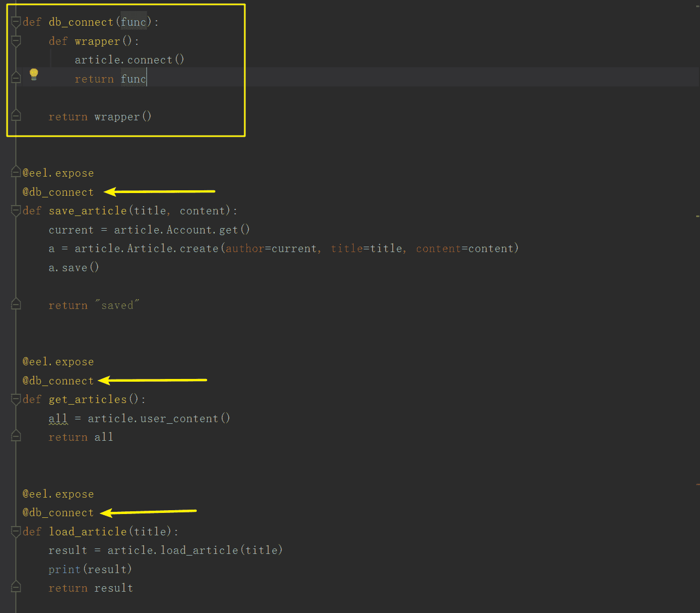Click the article.user_content() call

tap(158, 419)
